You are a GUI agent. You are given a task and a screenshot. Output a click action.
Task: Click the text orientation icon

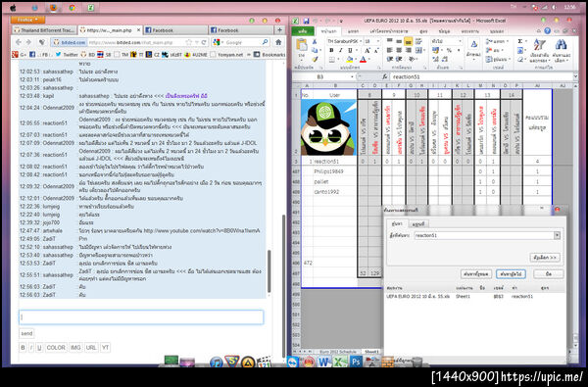pyautogui.click(x=412, y=59)
